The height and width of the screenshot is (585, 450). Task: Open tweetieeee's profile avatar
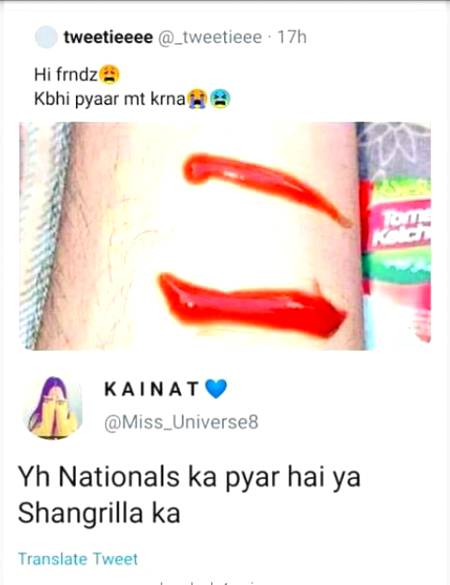(x=46, y=37)
